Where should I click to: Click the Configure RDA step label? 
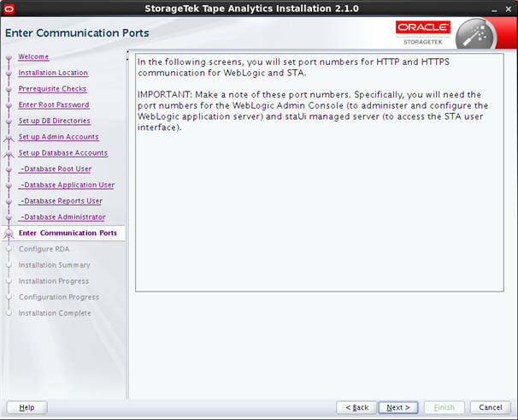coord(44,249)
